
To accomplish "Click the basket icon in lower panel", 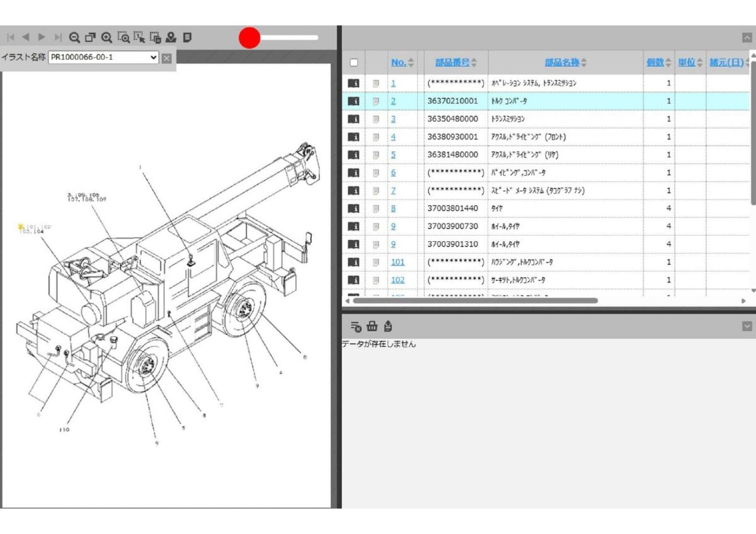I will tap(372, 326).
